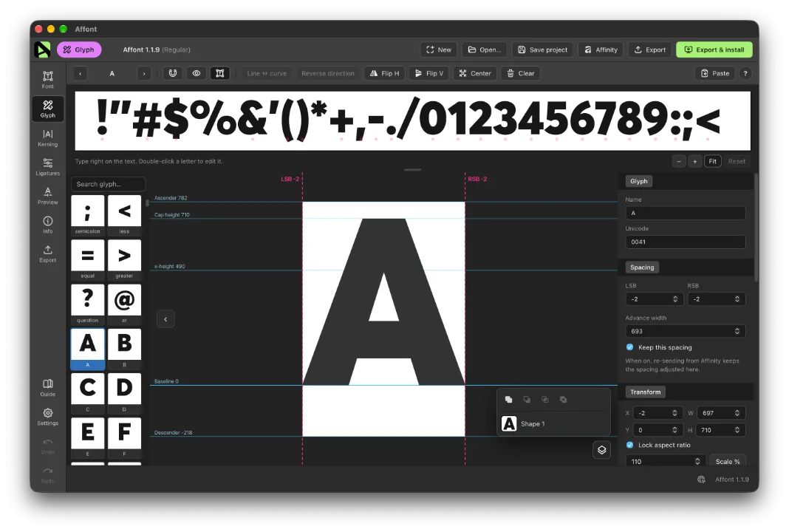Select the B glyph thumbnail

pos(124,348)
